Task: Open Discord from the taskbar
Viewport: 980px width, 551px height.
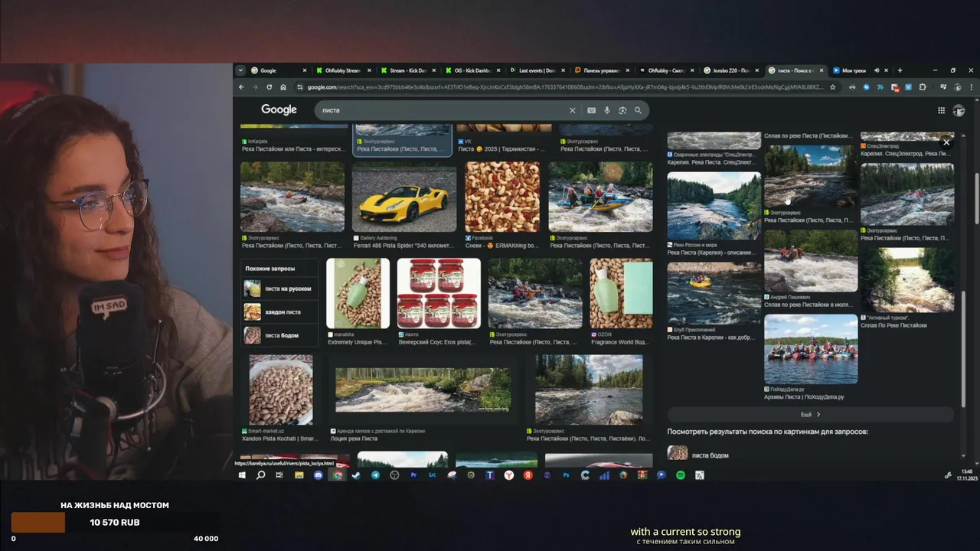Action: tap(318, 475)
